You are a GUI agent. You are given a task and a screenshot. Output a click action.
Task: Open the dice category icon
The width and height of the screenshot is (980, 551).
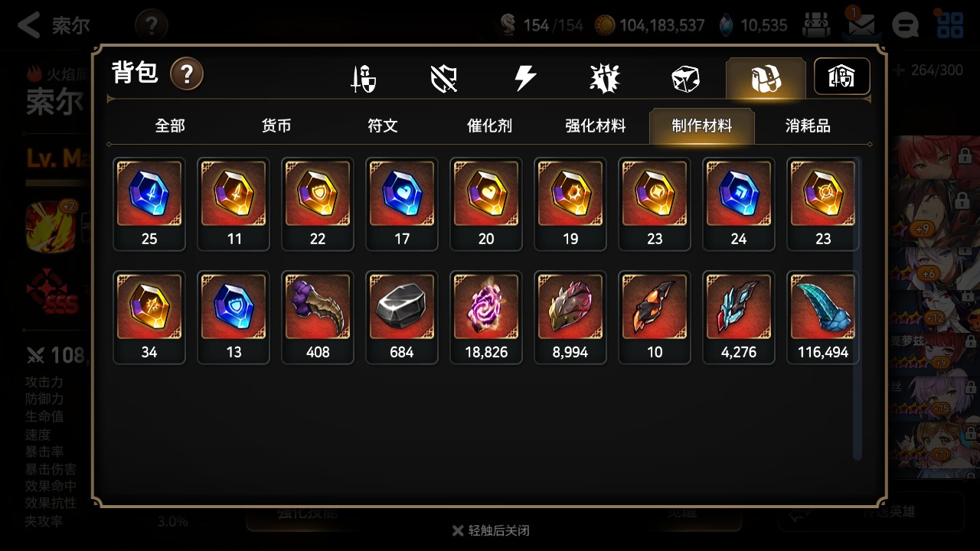pos(685,78)
